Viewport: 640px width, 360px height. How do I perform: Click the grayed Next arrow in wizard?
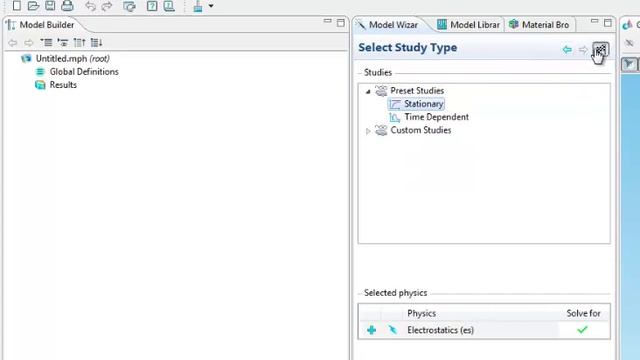pyautogui.click(x=583, y=50)
